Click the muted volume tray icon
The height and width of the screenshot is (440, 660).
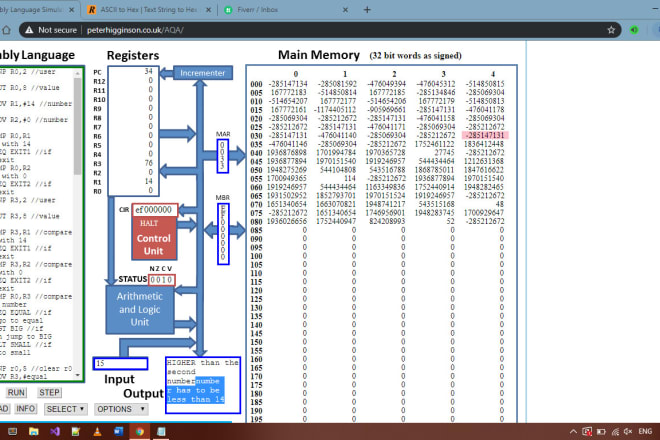pyautogui.click(x=628, y=432)
